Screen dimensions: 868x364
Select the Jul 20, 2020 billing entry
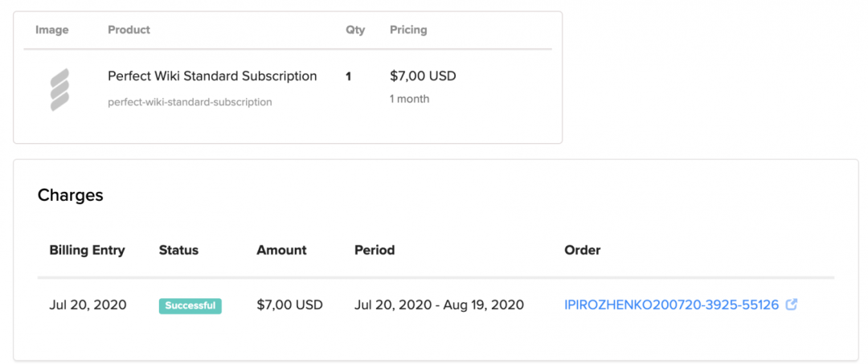pyautogui.click(x=88, y=305)
